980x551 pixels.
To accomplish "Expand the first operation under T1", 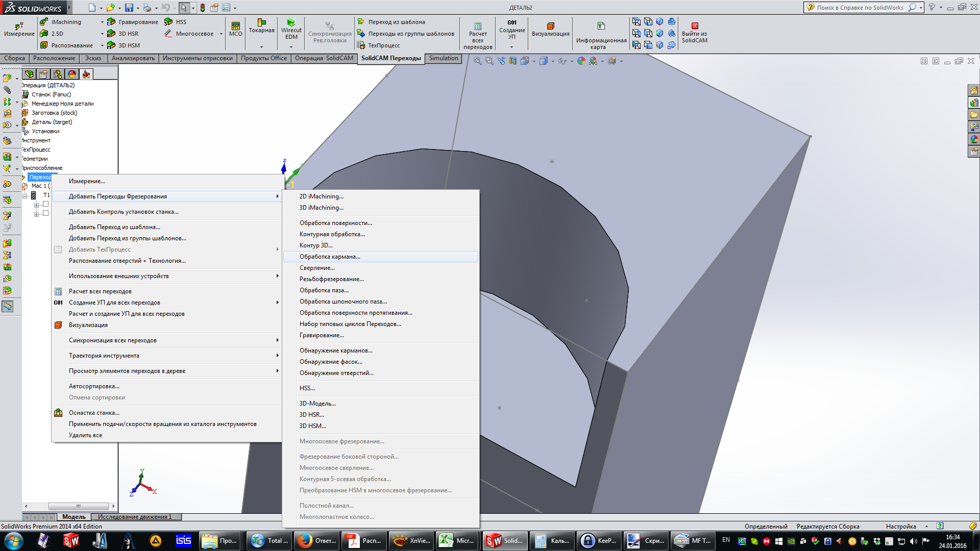I will click(36, 205).
